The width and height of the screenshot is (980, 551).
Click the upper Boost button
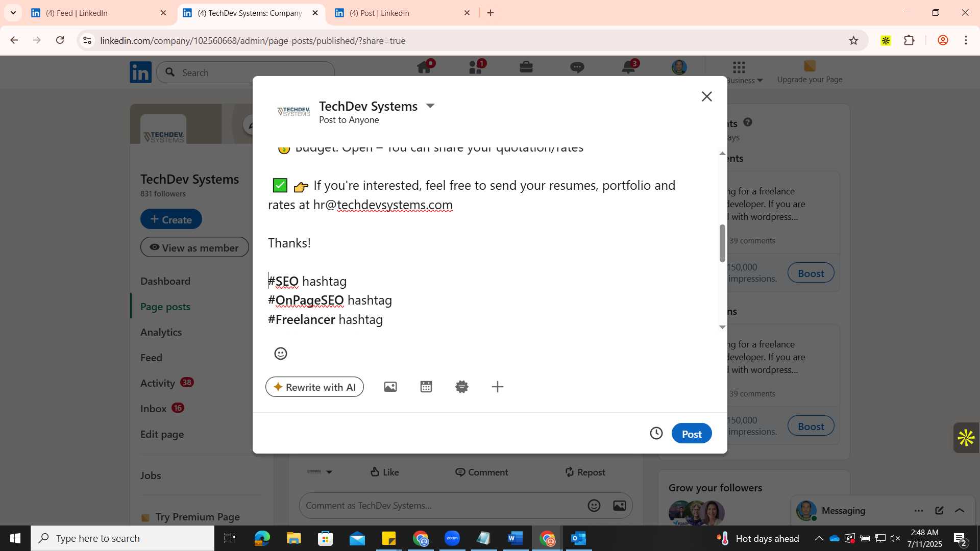(x=811, y=273)
